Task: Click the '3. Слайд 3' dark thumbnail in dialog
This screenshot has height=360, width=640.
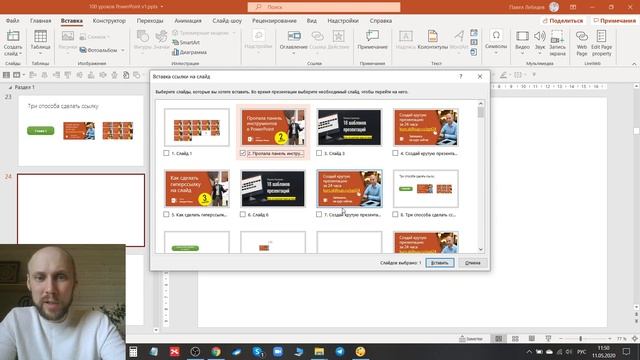Action: (349, 127)
